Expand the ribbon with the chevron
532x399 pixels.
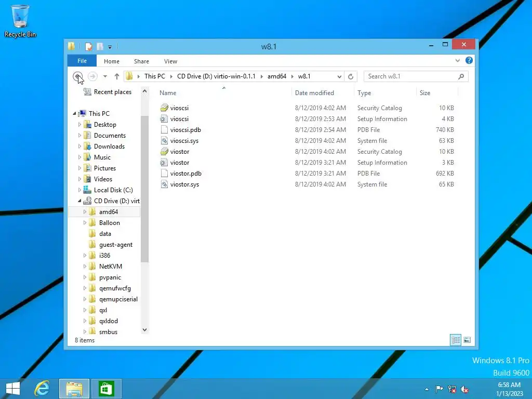click(x=457, y=61)
